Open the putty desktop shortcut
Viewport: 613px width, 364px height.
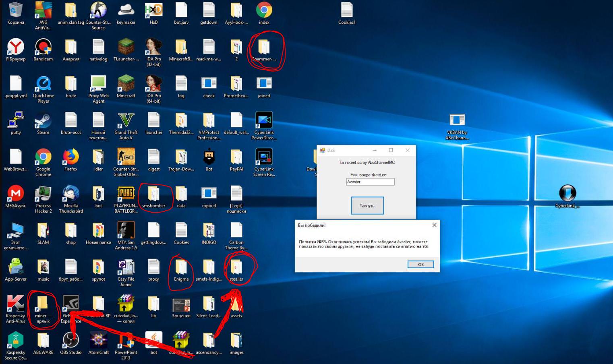point(16,121)
